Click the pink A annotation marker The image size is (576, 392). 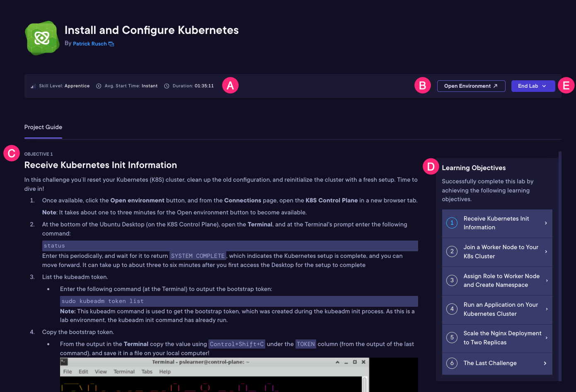point(230,85)
